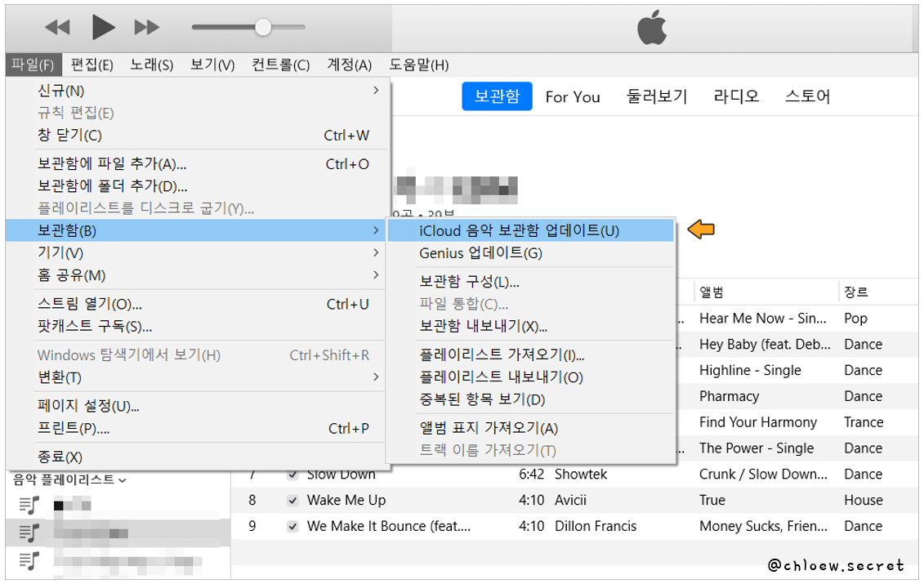Open the 편집(E) menu

[92, 65]
